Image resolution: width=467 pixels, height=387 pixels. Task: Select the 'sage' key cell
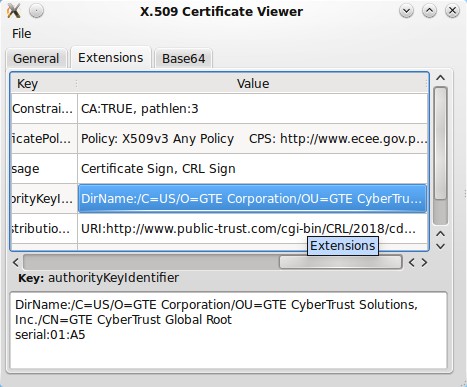(x=44, y=169)
